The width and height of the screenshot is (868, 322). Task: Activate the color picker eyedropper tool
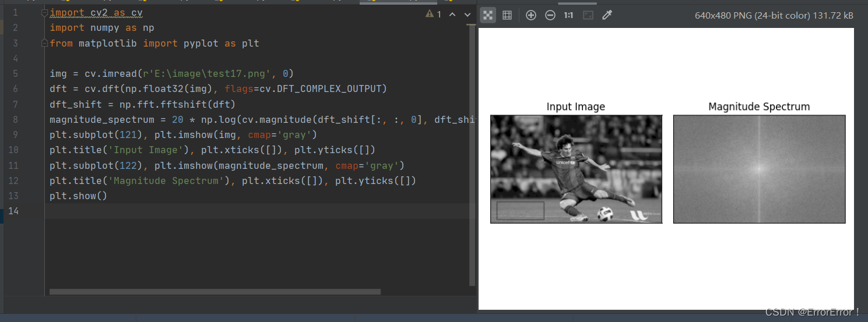coord(607,15)
